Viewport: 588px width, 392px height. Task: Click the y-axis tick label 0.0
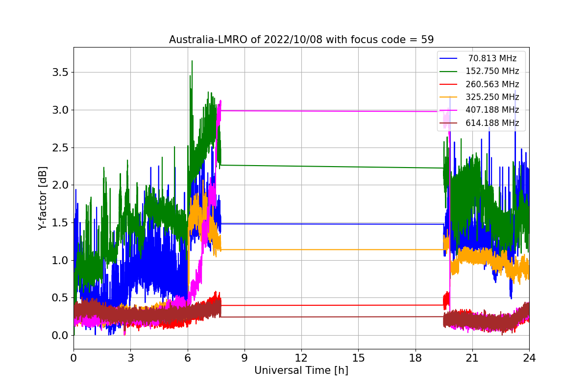click(61, 336)
